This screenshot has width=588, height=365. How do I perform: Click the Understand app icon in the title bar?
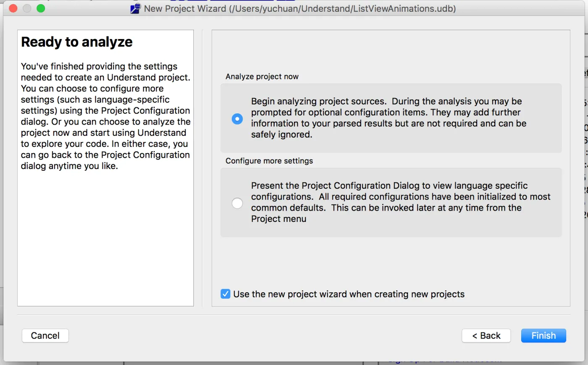coord(135,8)
